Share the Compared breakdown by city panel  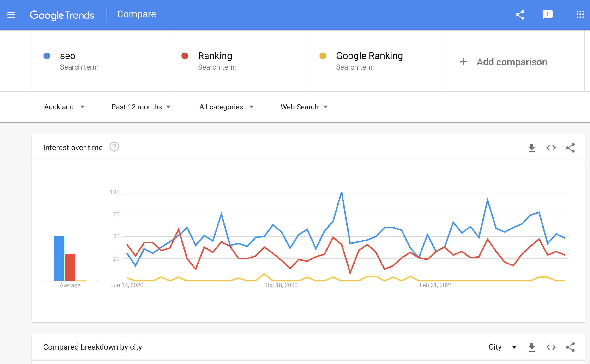coord(571,347)
